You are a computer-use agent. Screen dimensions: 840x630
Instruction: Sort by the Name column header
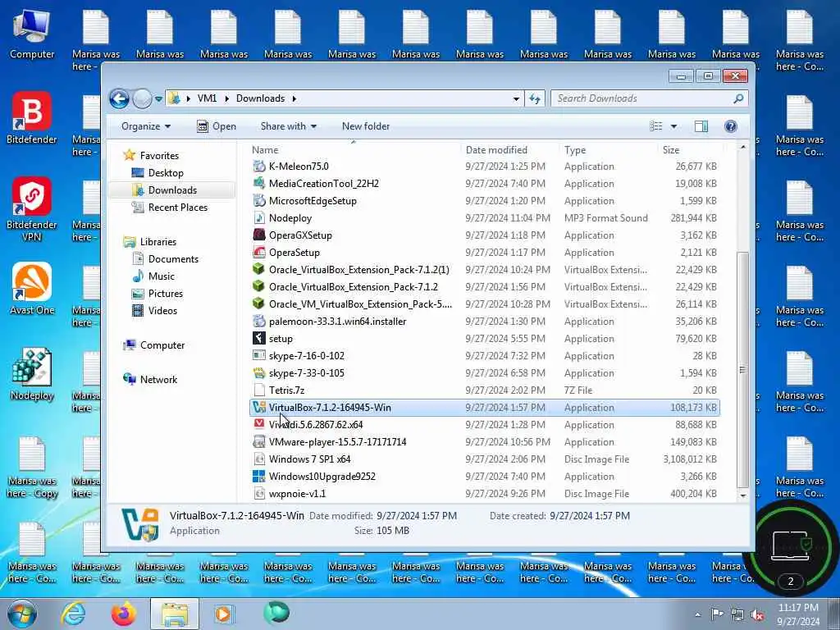[354, 150]
